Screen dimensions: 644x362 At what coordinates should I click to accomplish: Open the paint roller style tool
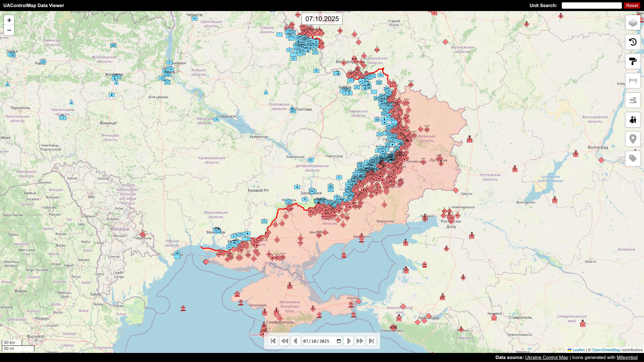pyautogui.click(x=633, y=61)
